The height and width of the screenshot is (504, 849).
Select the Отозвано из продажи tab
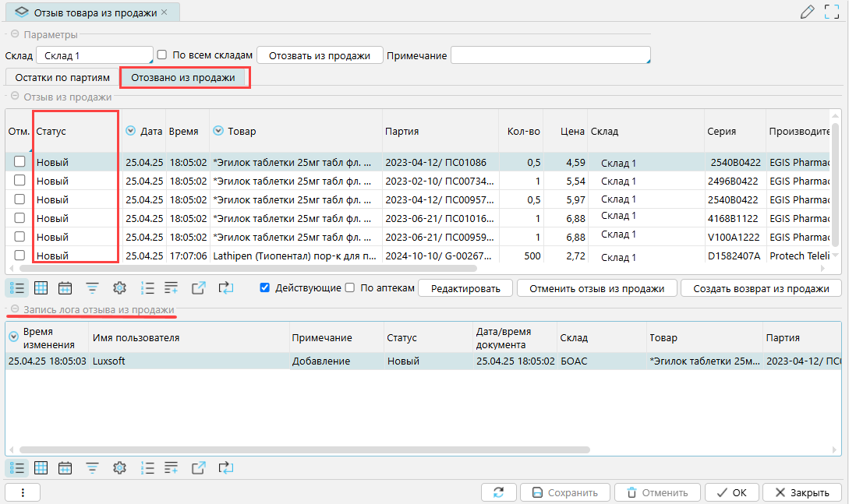[183, 78]
